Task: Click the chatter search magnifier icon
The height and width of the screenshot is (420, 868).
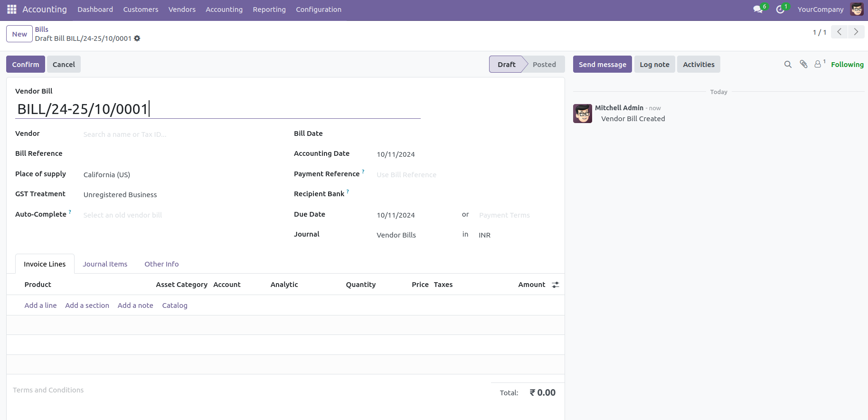Action: [x=788, y=65]
